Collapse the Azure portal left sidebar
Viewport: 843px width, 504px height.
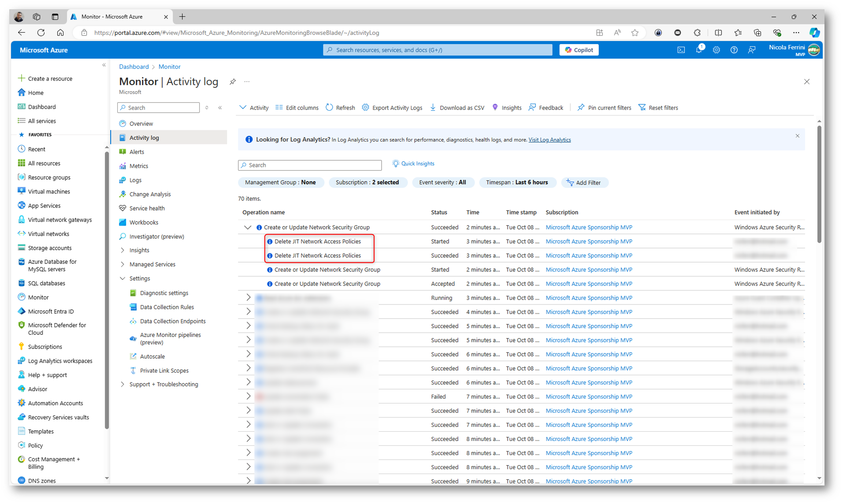[104, 65]
